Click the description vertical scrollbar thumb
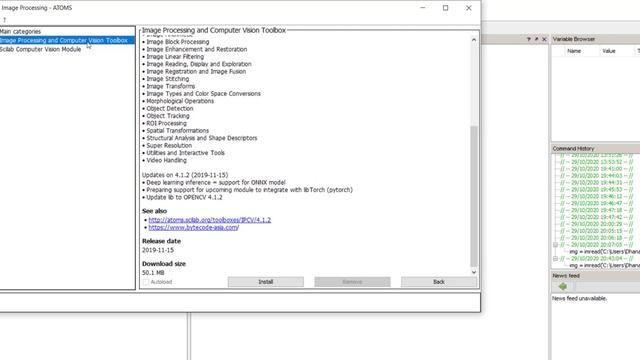 click(473, 196)
